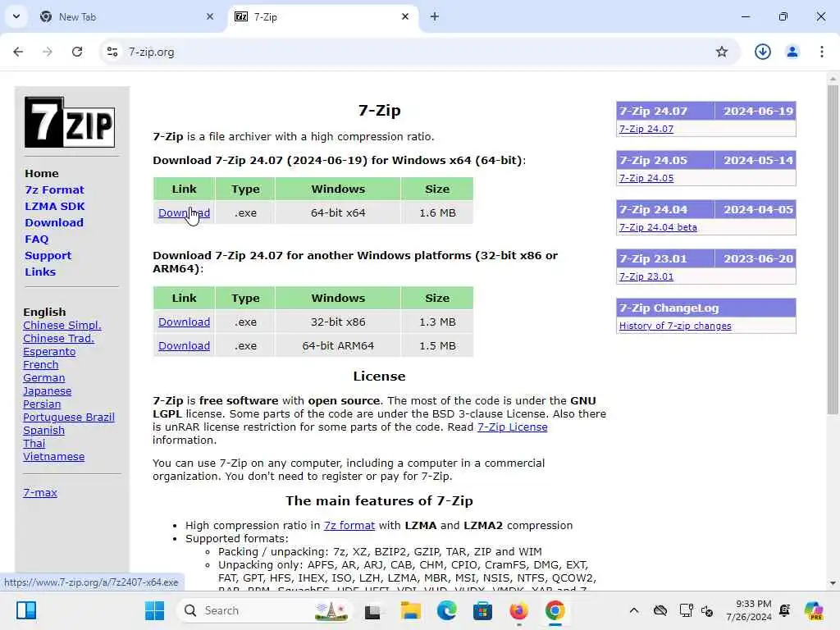
Task: Reload the 7-zip.org page
Action: tap(77, 52)
